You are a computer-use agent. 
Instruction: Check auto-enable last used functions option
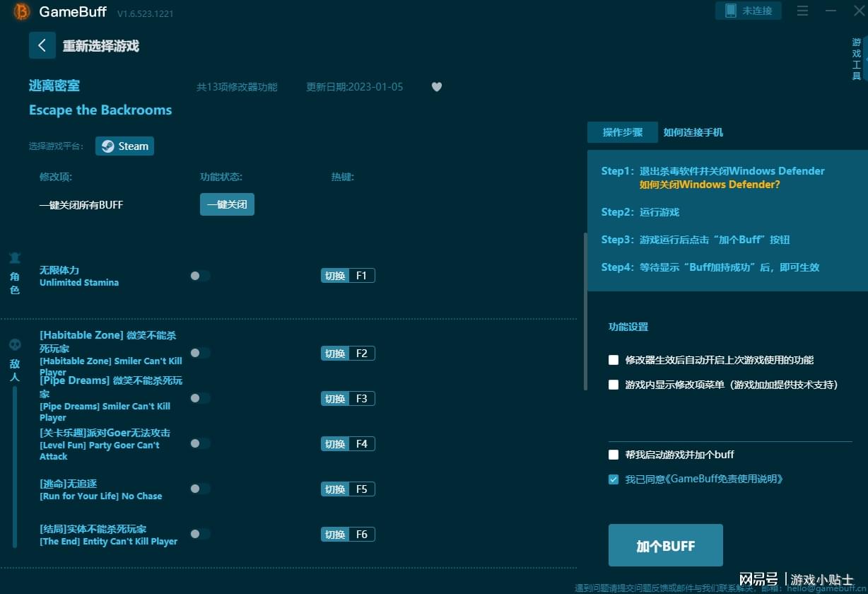click(x=614, y=360)
